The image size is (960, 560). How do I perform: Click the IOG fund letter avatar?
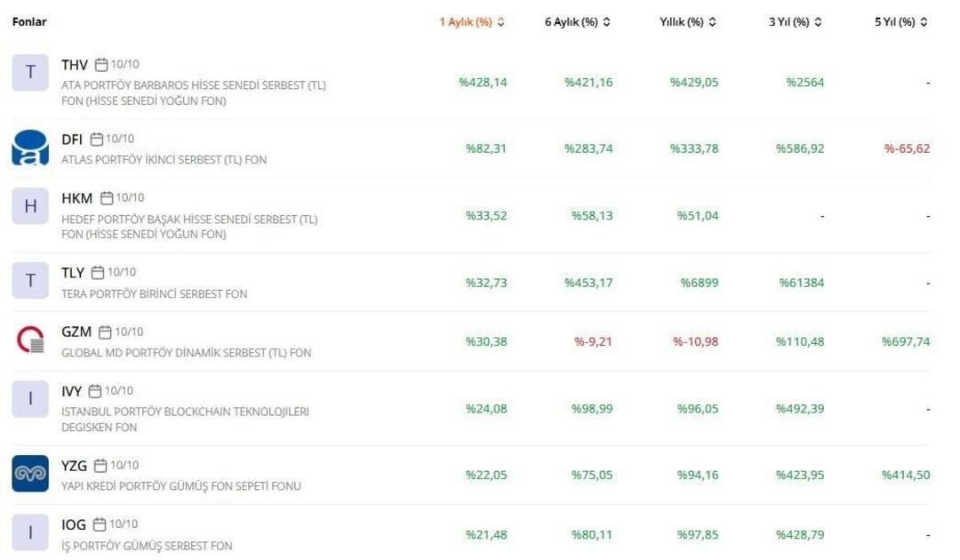pyautogui.click(x=30, y=532)
